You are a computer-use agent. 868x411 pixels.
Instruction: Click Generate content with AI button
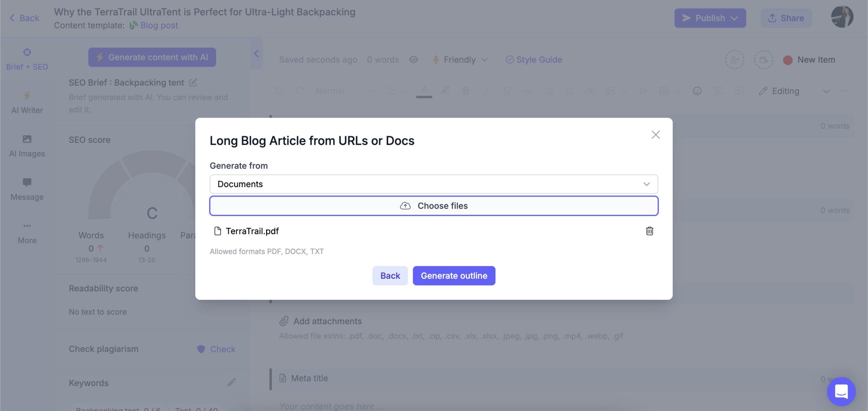152,57
